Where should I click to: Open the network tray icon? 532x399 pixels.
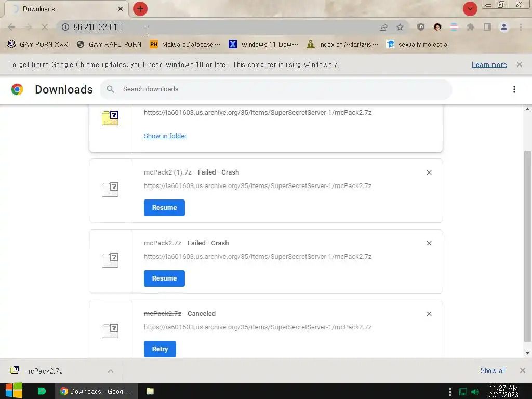point(463,392)
